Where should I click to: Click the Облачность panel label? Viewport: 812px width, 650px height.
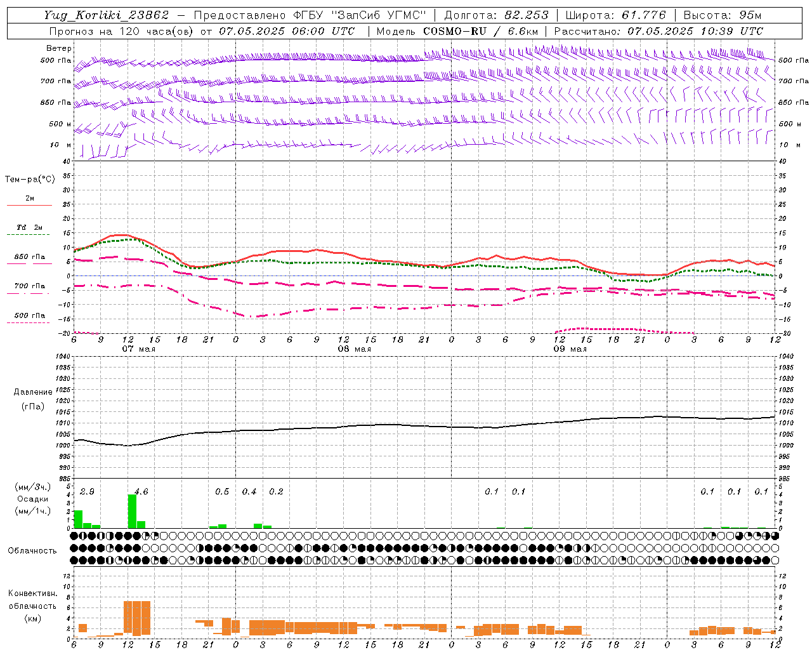click(32, 551)
